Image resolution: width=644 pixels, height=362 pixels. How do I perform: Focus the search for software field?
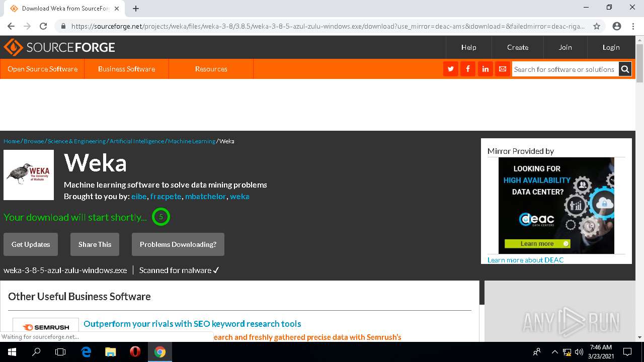[x=565, y=69]
